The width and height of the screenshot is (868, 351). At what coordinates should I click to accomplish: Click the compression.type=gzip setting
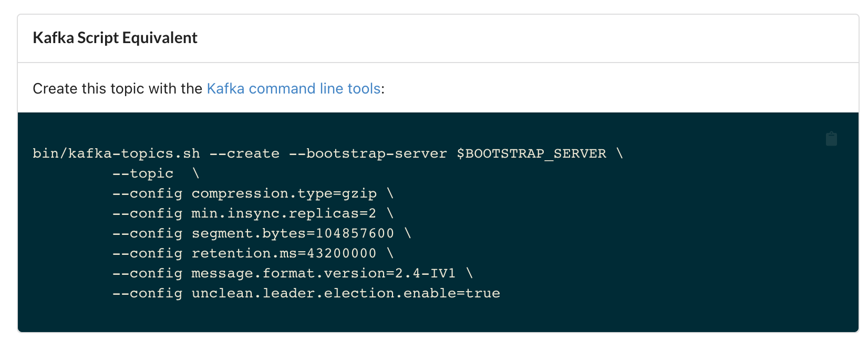click(x=284, y=193)
